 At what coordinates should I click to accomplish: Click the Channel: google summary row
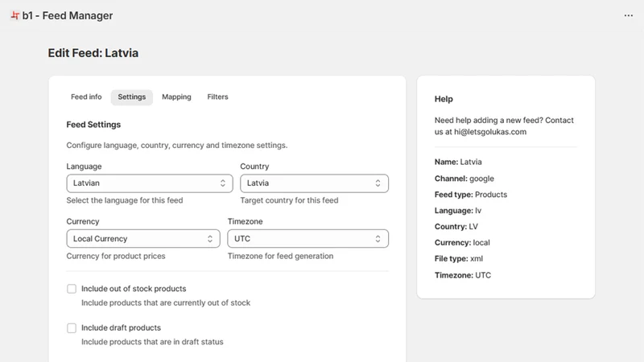[x=464, y=179]
